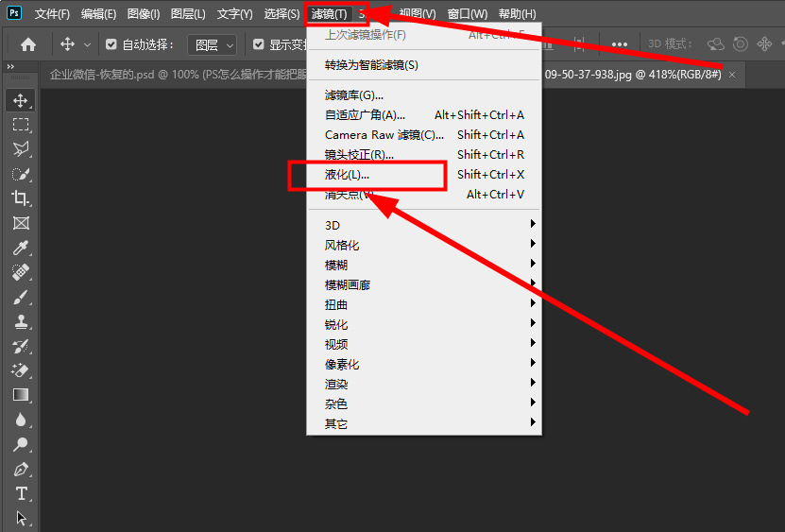Open the 文件(F) menu
Viewport: 785px width, 532px height.
coord(52,14)
